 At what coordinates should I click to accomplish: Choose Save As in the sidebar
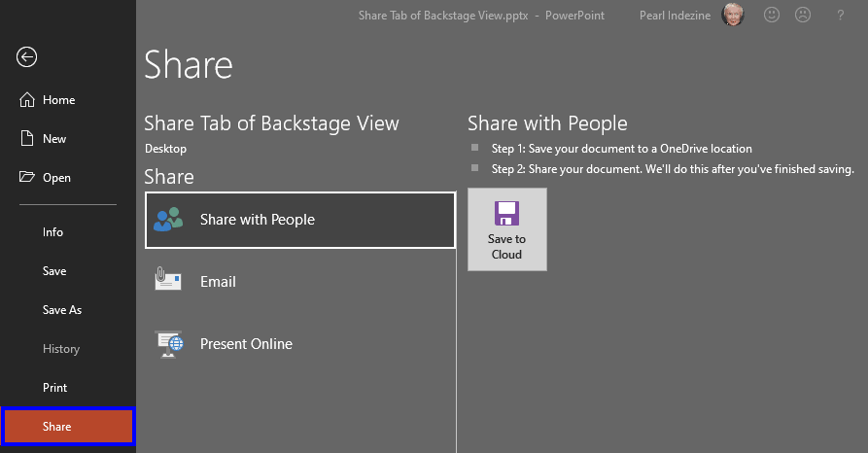click(x=67, y=309)
